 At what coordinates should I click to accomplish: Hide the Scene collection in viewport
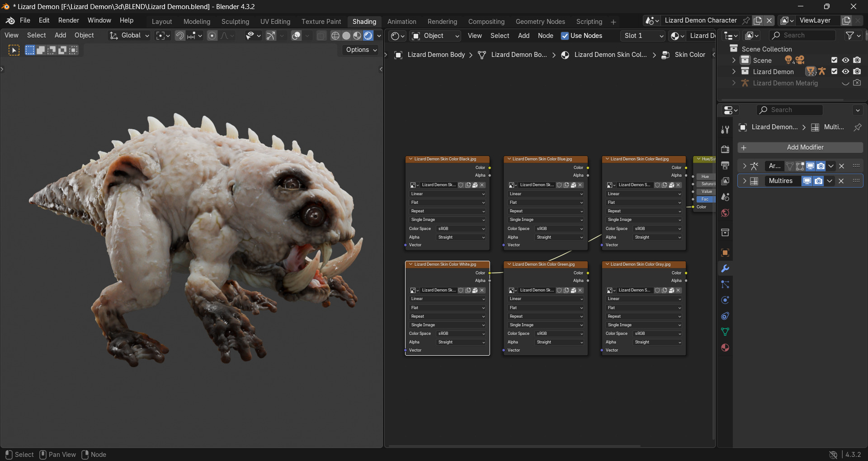click(845, 60)
